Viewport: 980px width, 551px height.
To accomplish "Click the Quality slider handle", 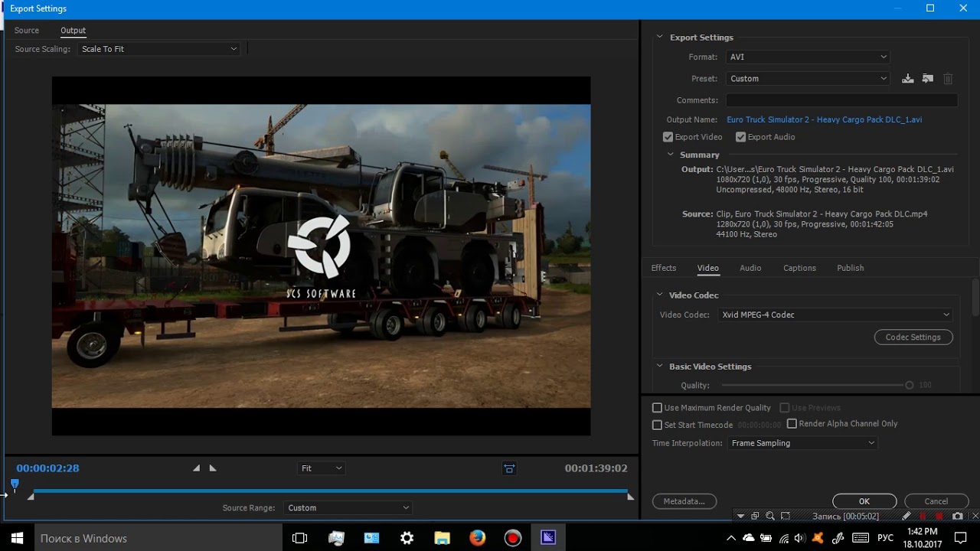I will [x=910, y=385].
